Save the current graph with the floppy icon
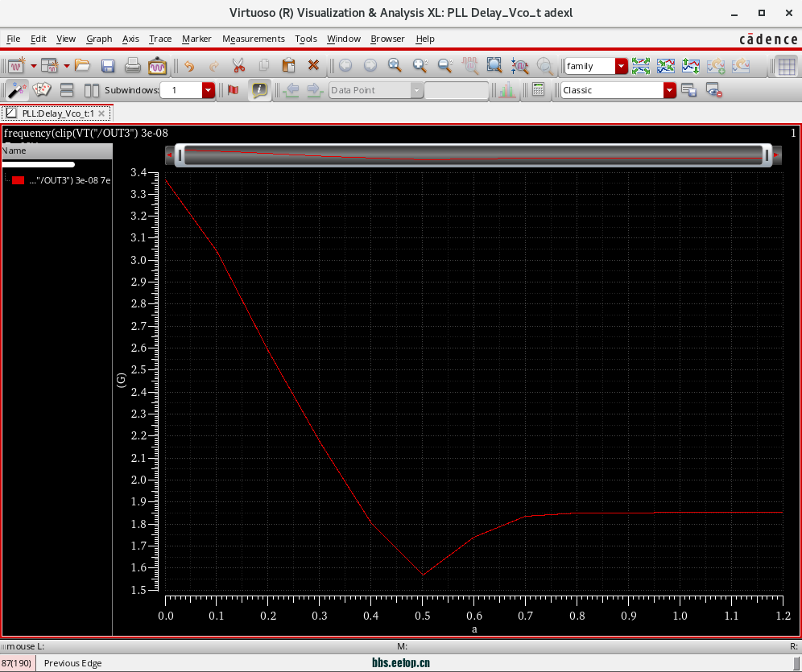The image size is (802, 672). (x=107, y=65)
